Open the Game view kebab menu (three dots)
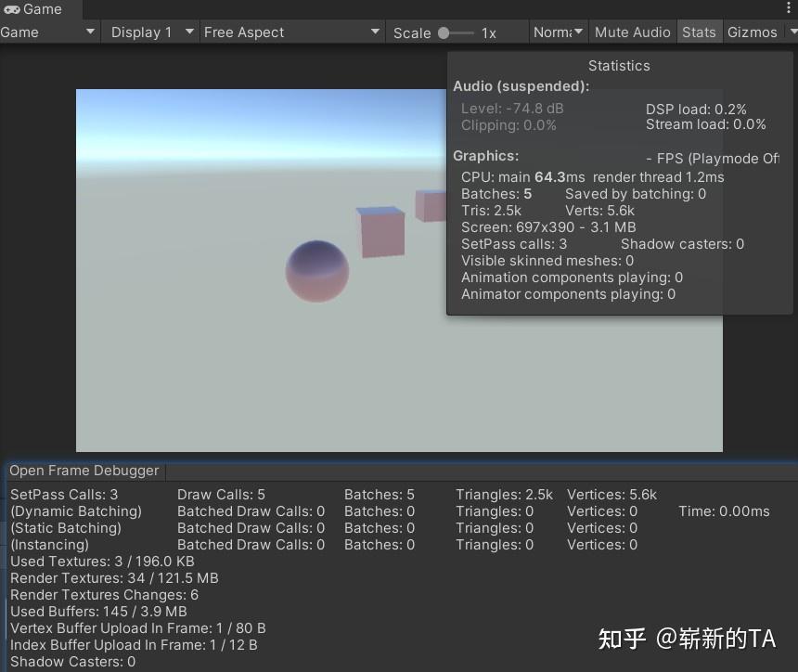This screenshot has height=672, width=798. (787, 7)
